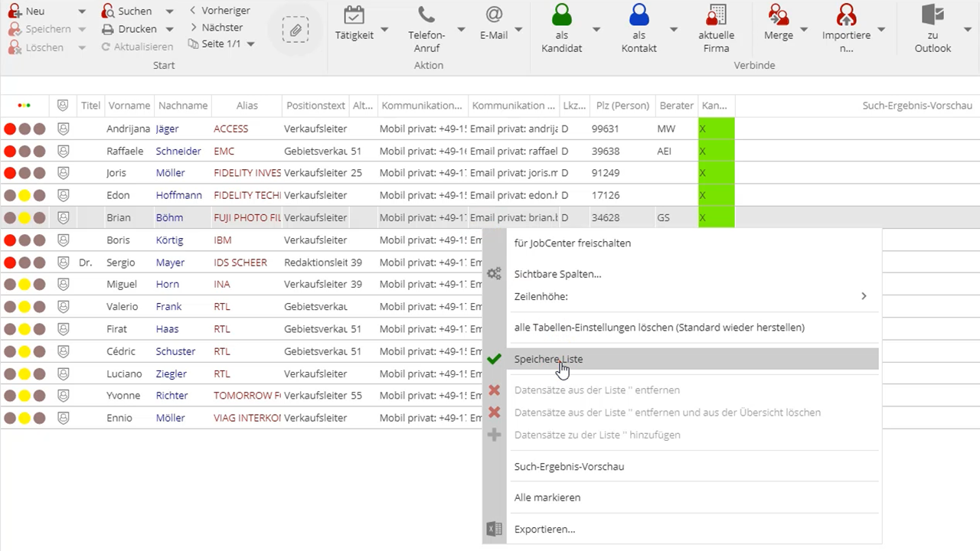This screenshot has height=551, width=980.
Task: Open the dropdown arrow next to Neu
Action: tap(81, 11)
